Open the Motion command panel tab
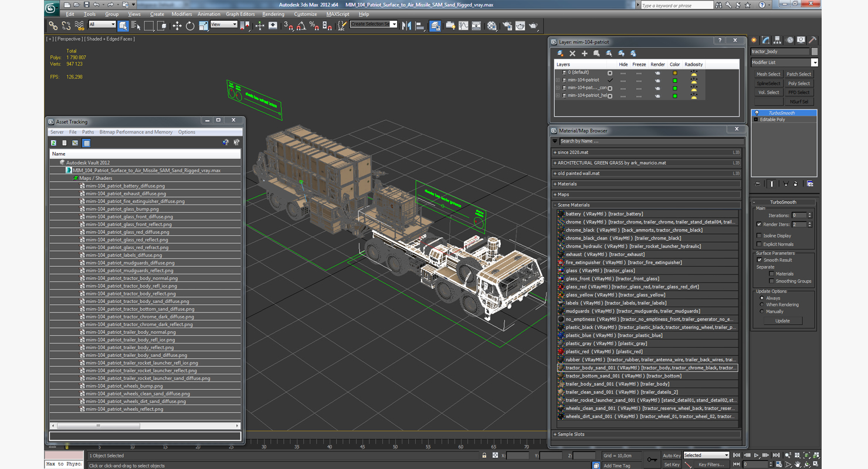 click(789, 40)
